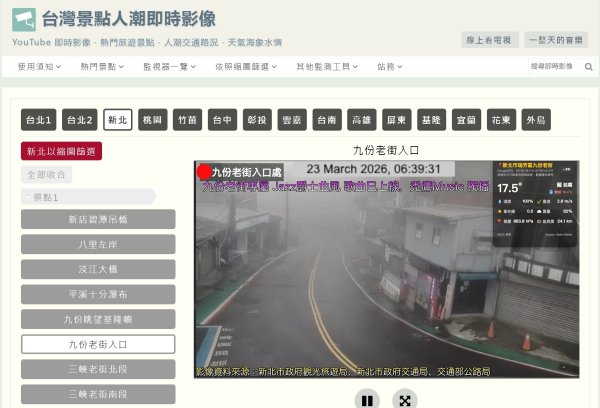This screenshot has height=408, width=600.
Task: Select the 三峽老街南段 camera
Action: [x=98, y=394]
